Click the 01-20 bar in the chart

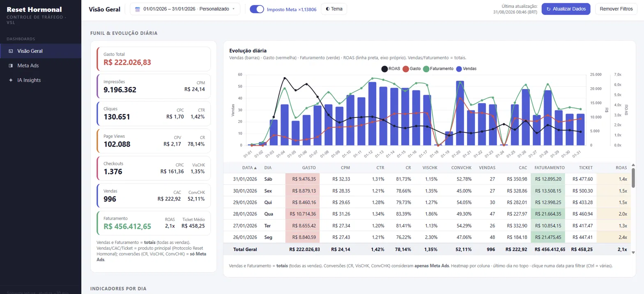click(x=460, y=113)
